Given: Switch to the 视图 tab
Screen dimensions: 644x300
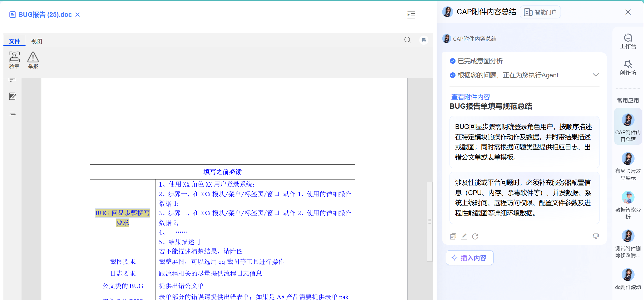Looking at the screenshot, I should (36, 41).
